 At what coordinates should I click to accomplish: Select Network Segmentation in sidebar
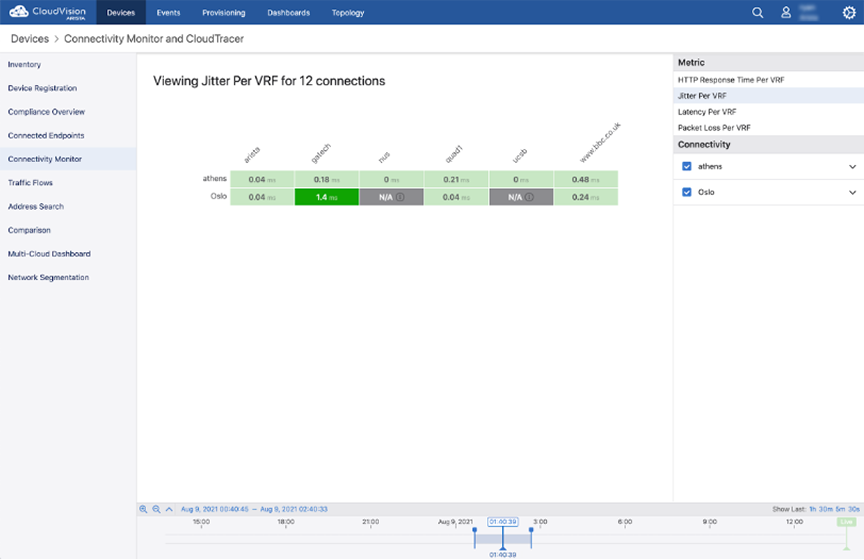tap(68, 277)
